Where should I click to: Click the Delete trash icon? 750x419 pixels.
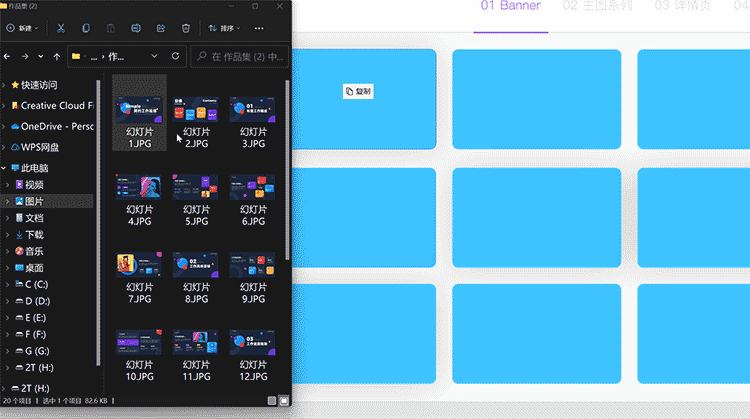[x=186, y=28]
